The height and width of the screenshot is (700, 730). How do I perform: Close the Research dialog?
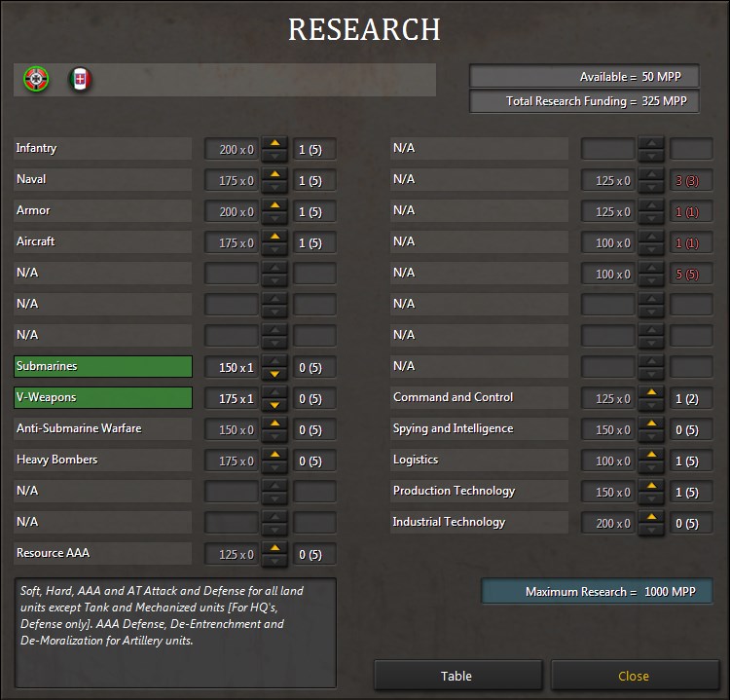[x=635, y=676]
